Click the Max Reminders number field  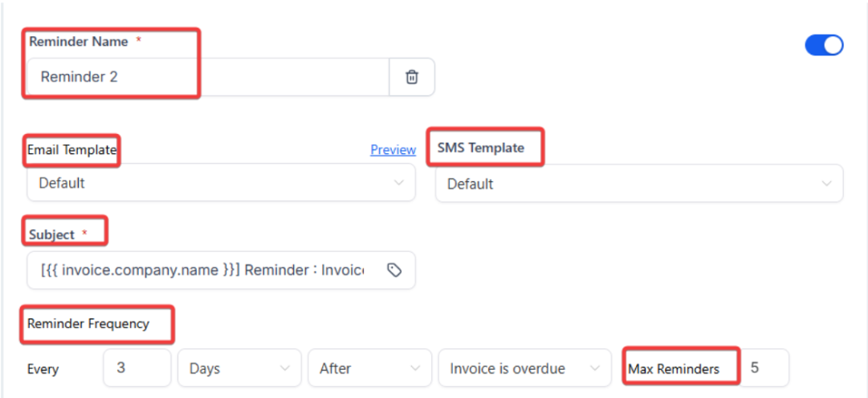(764, 368)
